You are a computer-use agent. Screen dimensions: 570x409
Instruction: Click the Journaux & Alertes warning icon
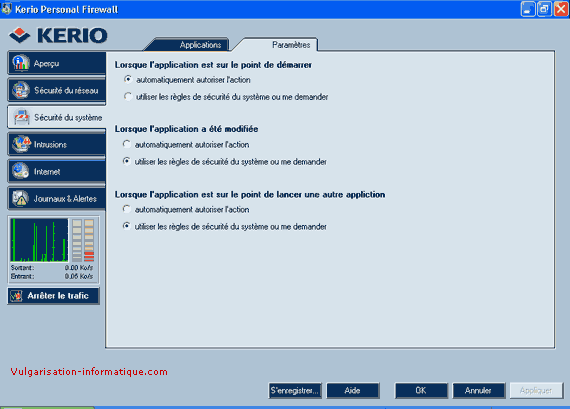coord(20,198)
